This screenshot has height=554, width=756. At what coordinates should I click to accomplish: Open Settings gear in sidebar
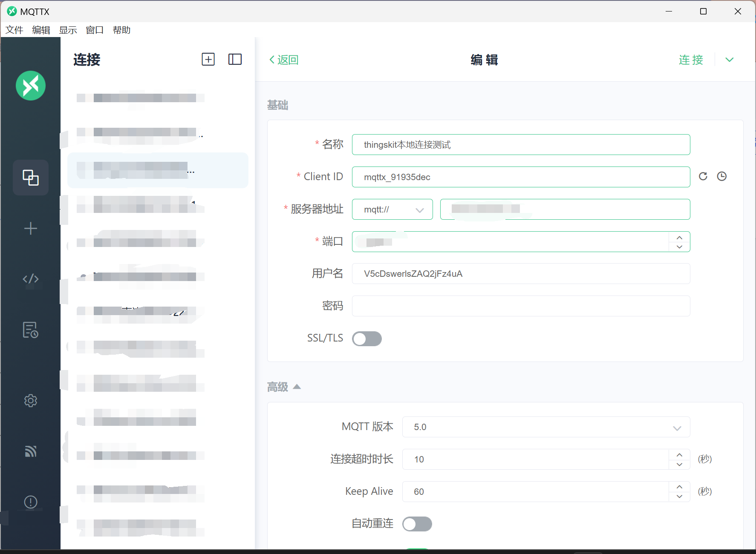31,401
